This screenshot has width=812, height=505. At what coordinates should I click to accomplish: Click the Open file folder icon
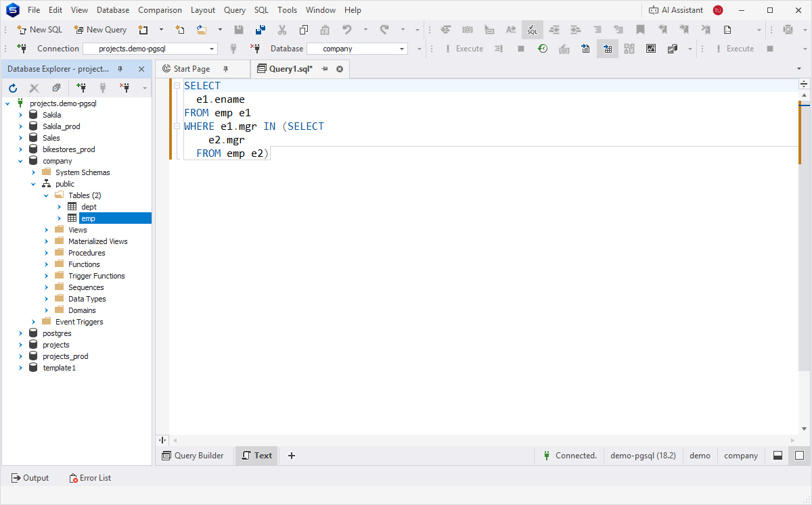(x=202, y=30)
